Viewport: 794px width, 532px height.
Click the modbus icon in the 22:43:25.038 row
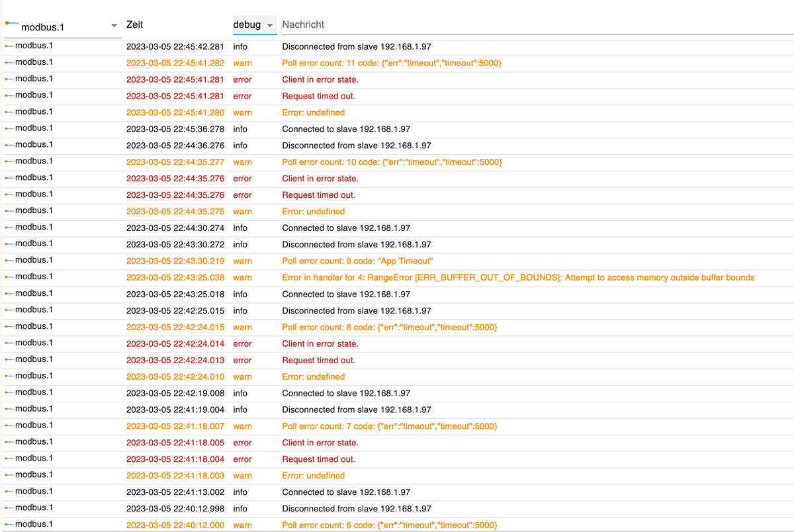(9, 277)
